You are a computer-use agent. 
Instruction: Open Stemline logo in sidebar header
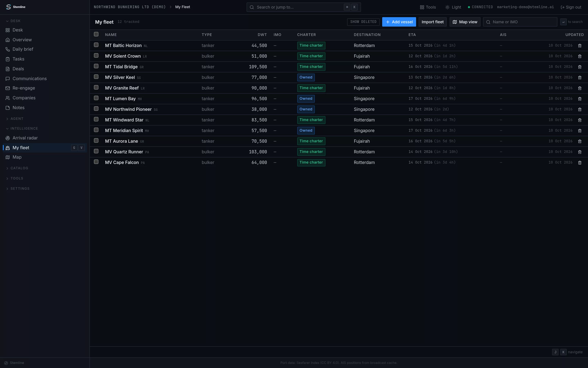[x=16, y=7]
